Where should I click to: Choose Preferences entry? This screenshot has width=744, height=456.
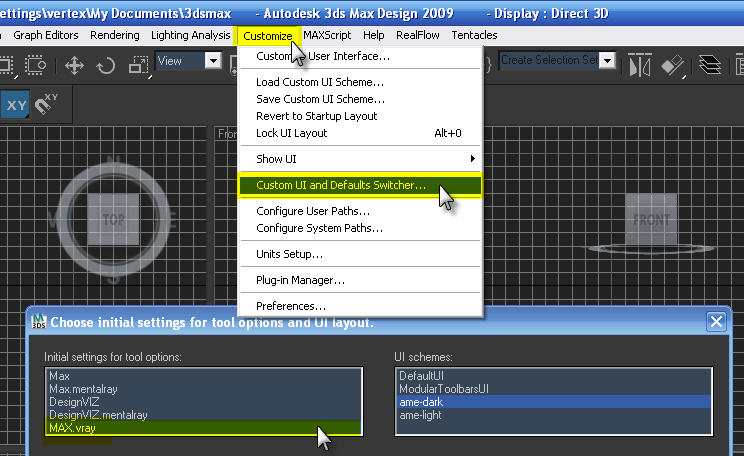[x=360, y=307]
